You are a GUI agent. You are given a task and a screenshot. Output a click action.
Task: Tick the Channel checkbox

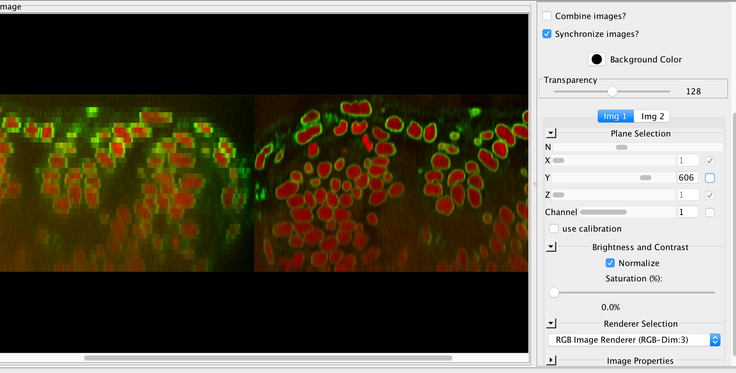point(710,212)
